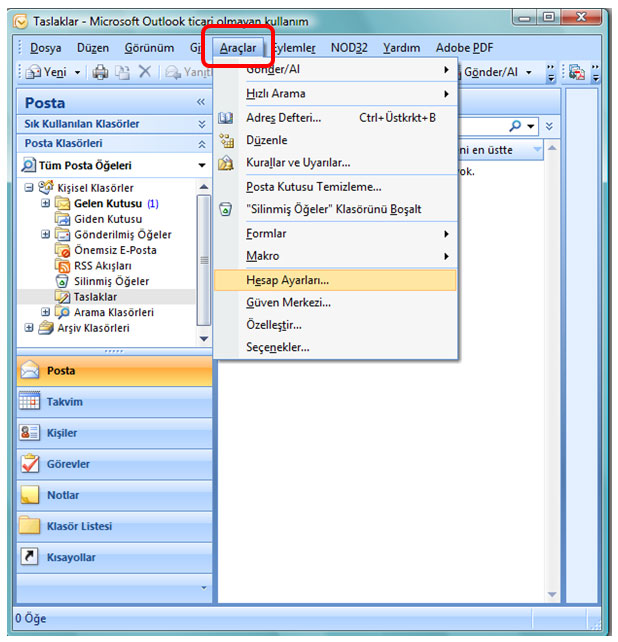Choose Özelleştir menu entry
The width and height of the screenshot is (618, 642).
pos(335,325)
